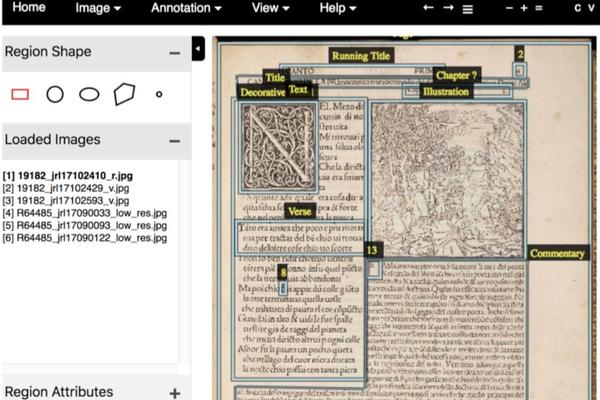This screenshot has width=600, height=400.
Task: Select image 19182_jrl17102593_v.jpg in list
Action: pyautogui.click(x=66, y=201)
